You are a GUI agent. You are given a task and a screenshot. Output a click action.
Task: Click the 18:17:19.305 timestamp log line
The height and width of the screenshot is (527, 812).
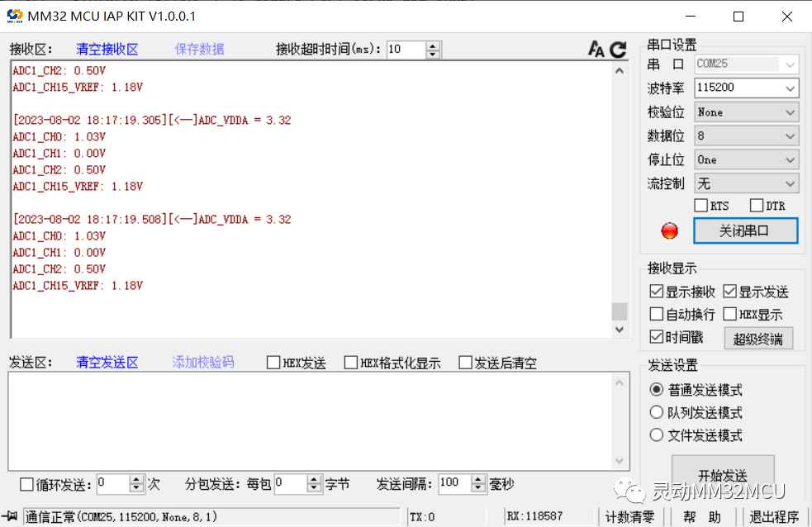152,120
